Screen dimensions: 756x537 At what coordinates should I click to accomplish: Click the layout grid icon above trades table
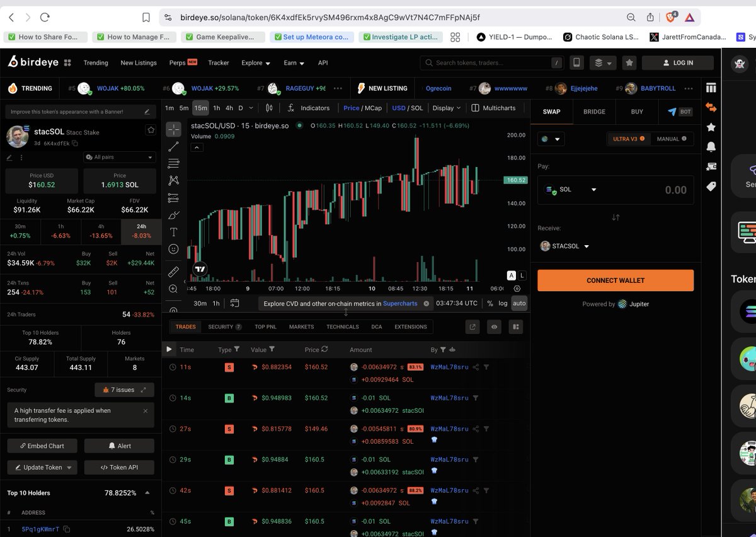click(515, 326)
